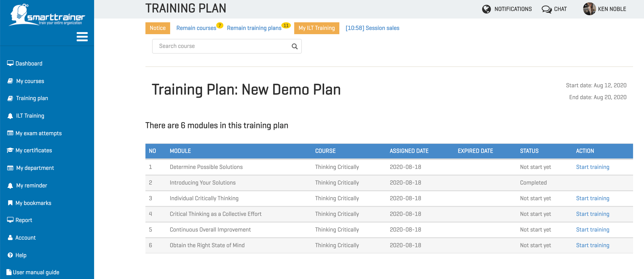Screen dimensions: 644x279
Task: Click the Account person icon
Action: click(10, 237)
